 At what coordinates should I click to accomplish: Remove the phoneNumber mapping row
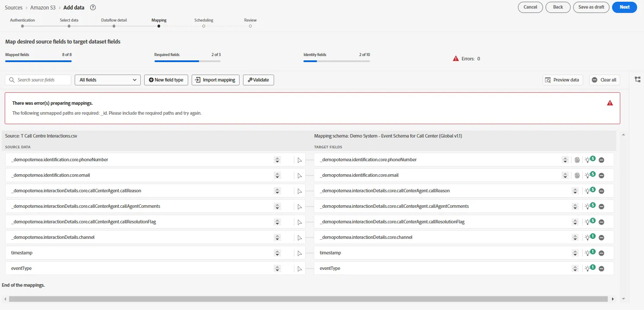[x=601, y=160]
